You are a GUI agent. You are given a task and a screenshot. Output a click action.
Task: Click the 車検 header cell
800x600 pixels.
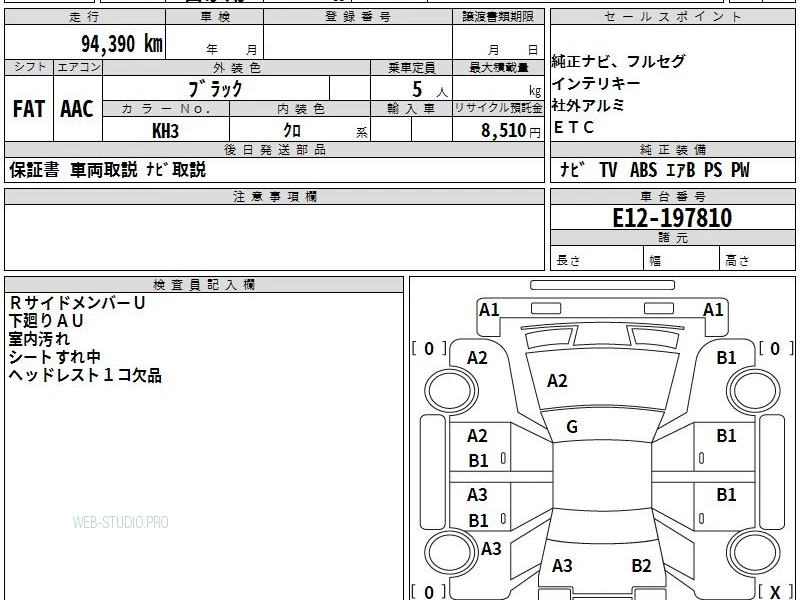click(214, 17)
